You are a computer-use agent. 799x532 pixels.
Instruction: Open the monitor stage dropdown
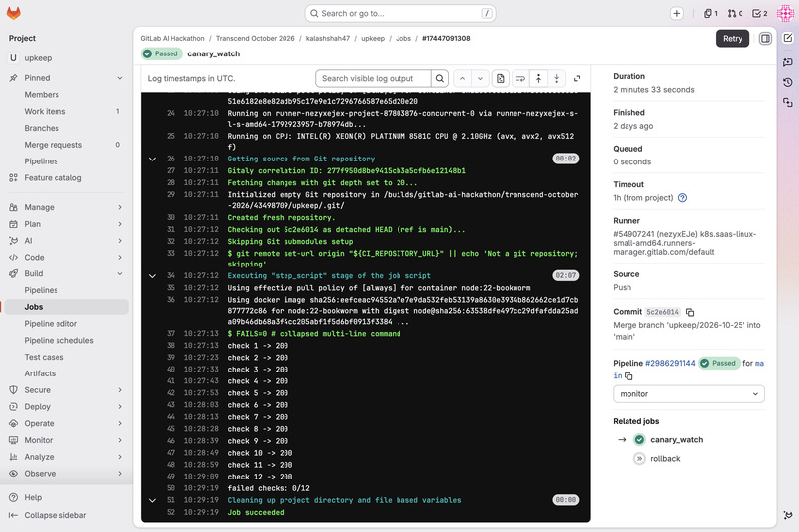point(688,394)
